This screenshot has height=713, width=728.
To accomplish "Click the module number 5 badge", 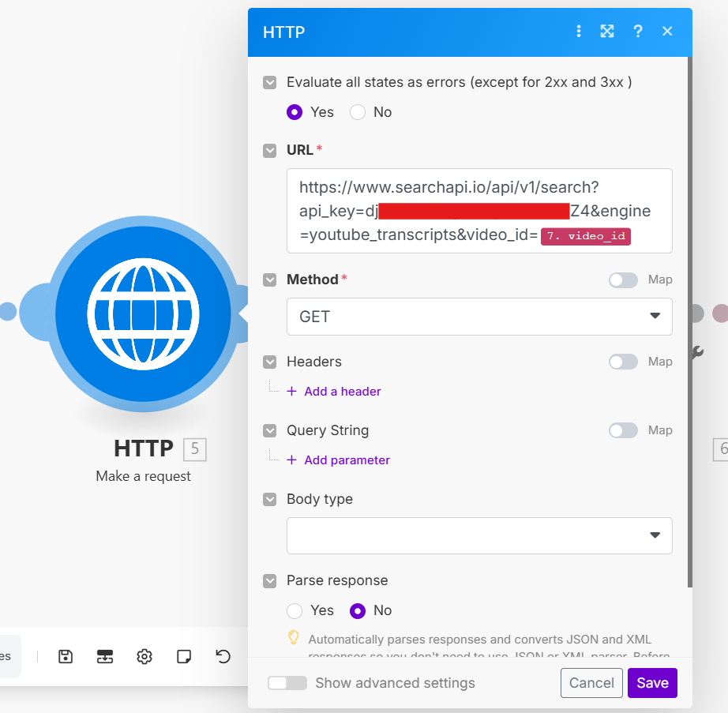I will point(195,448).
